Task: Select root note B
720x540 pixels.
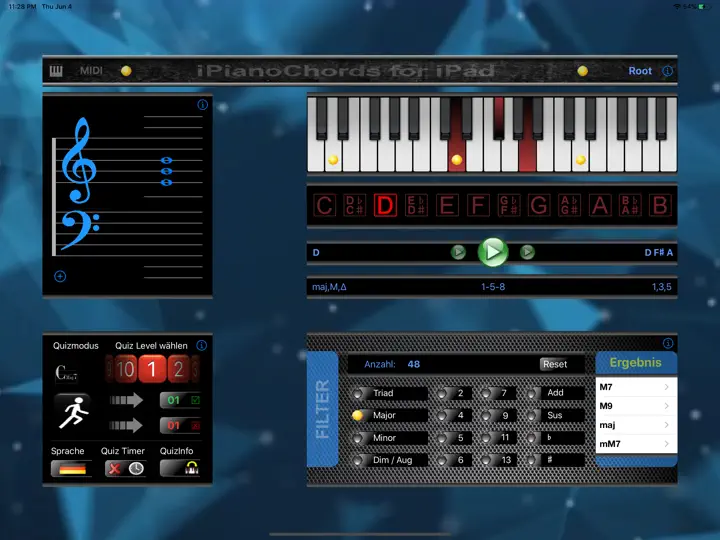Action: pos(661,205)
